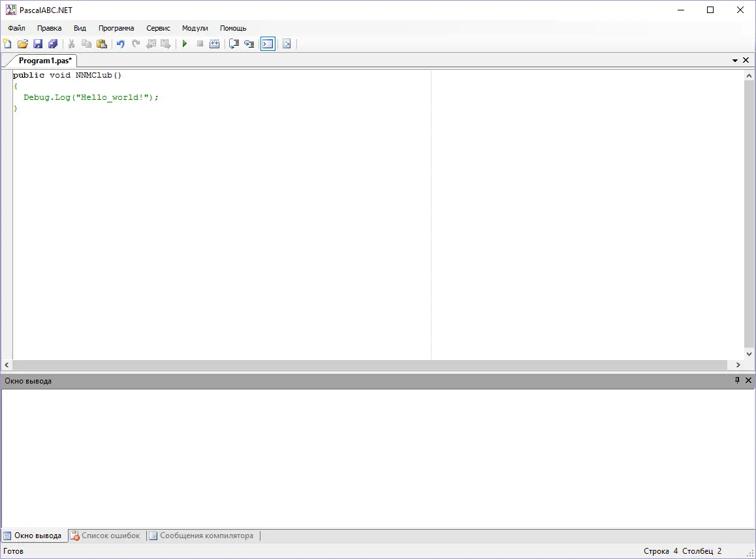Click the New file toolbar icon

pos(7,44)
